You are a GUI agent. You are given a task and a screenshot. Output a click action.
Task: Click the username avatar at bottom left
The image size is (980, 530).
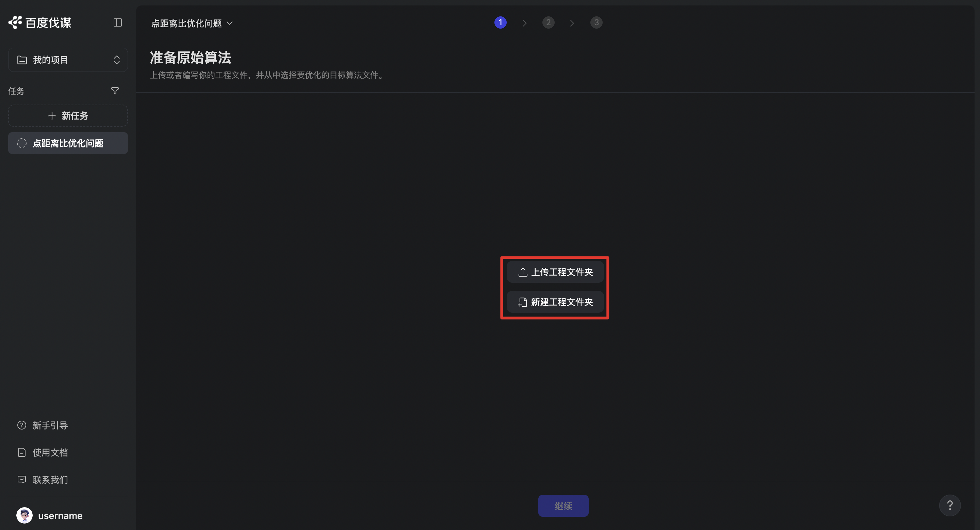[24, 515]
